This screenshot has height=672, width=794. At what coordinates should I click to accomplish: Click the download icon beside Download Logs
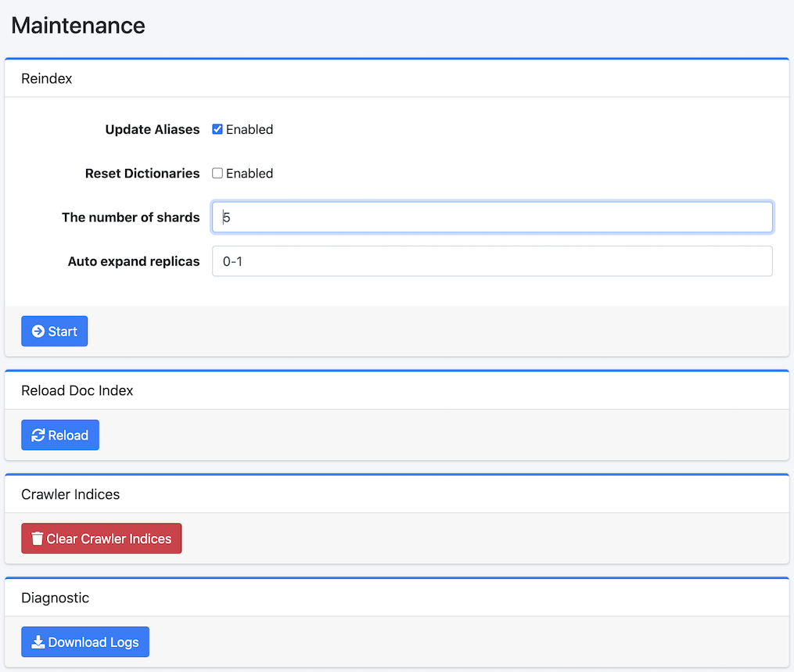tap(38, 642)
